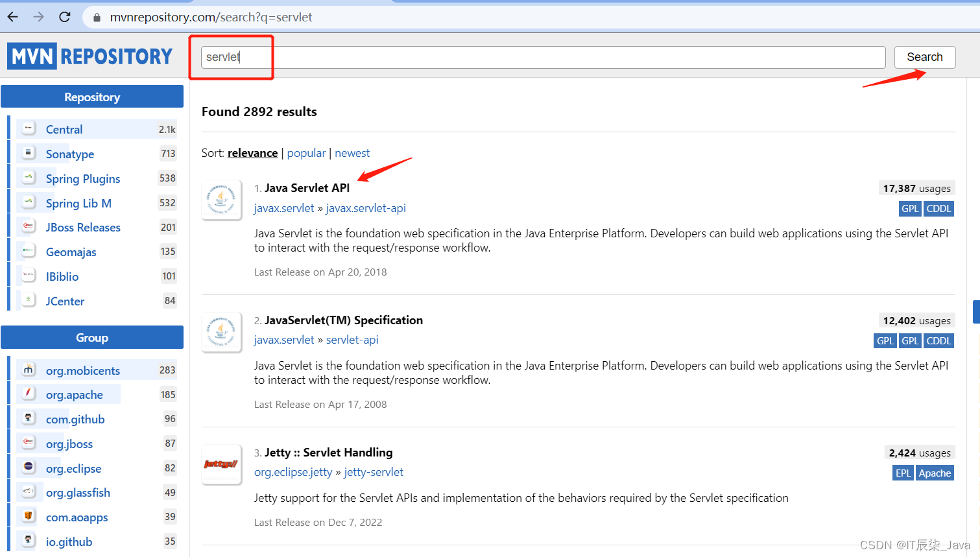The image size is (980, 557).
Task: Open the javax.servlet group link
Action: (284, 208)
